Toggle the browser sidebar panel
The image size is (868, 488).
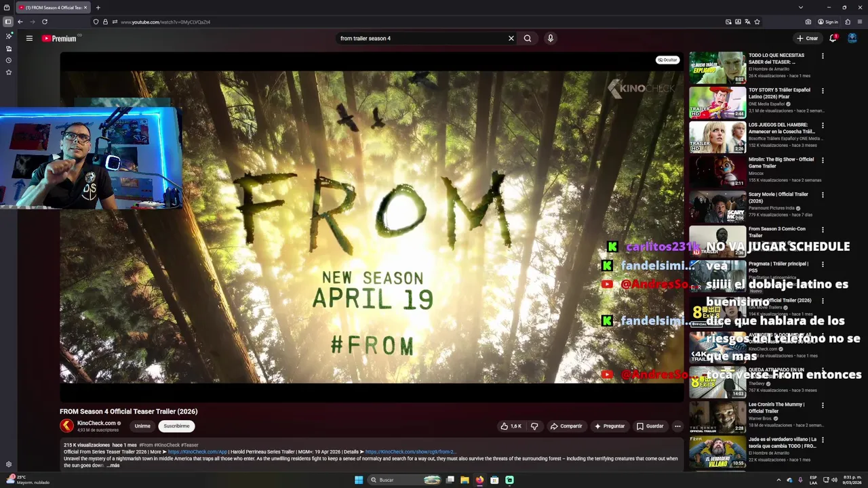coord(8,22)
